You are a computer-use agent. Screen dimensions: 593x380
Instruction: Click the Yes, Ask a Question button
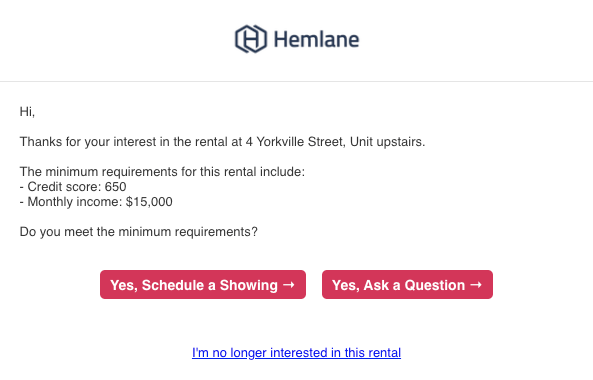click(x=407, y=284)
